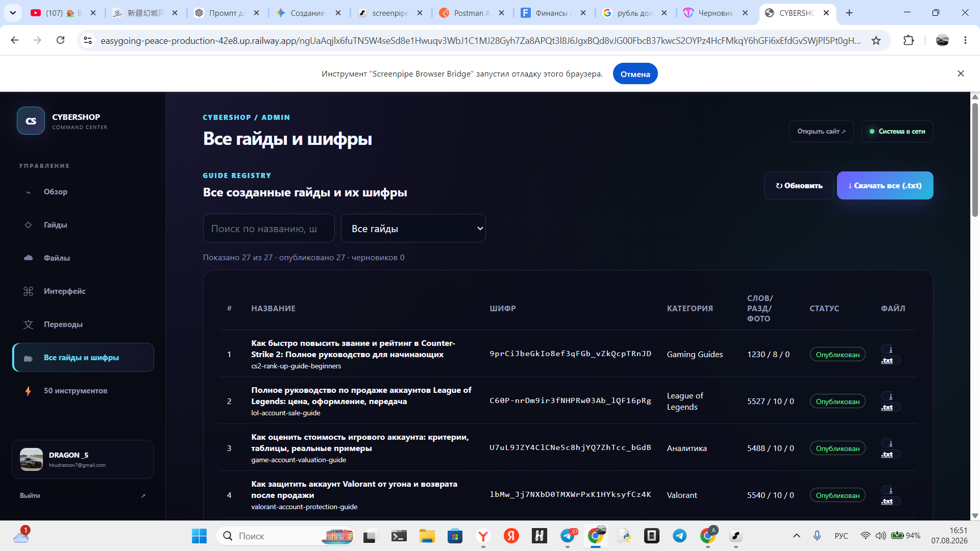This screenshot has height=551, width=980.
Task: Switch to the screenpipe tab
Action: 390,13
